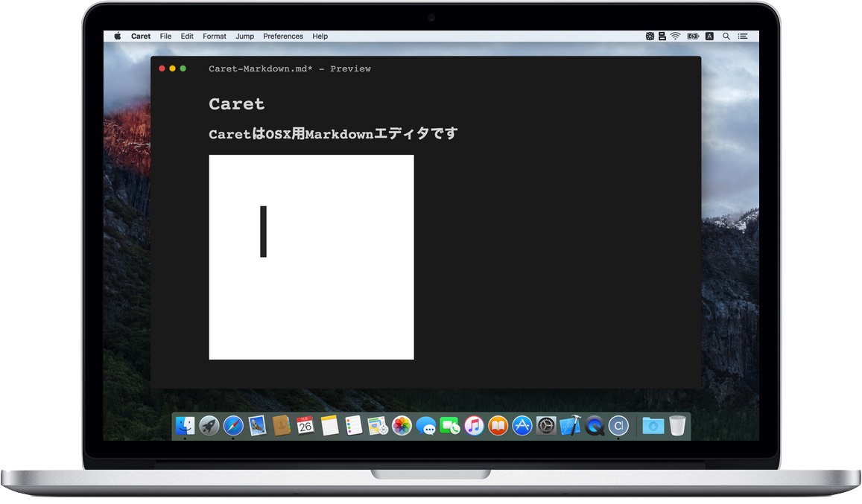This screenshot has width=862, height=504.
Task: Minimize the Caret window with yellow button
Action: (173, 68)
